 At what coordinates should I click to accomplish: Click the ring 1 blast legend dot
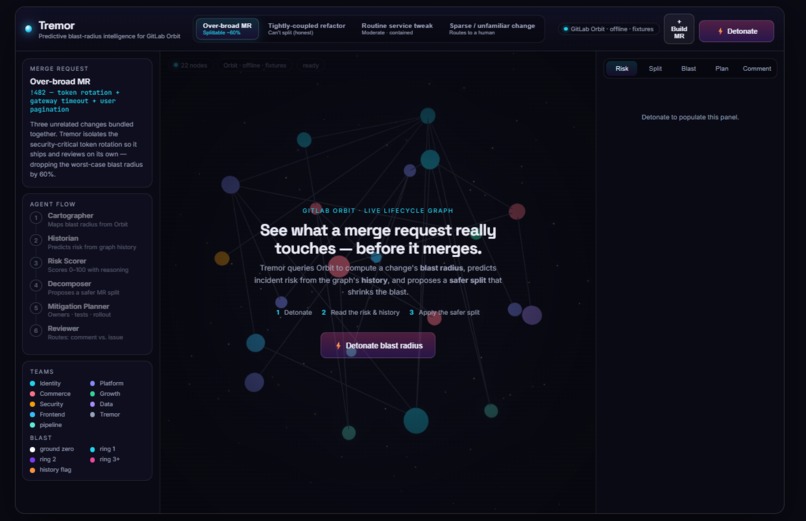click(x=93, y=449)
